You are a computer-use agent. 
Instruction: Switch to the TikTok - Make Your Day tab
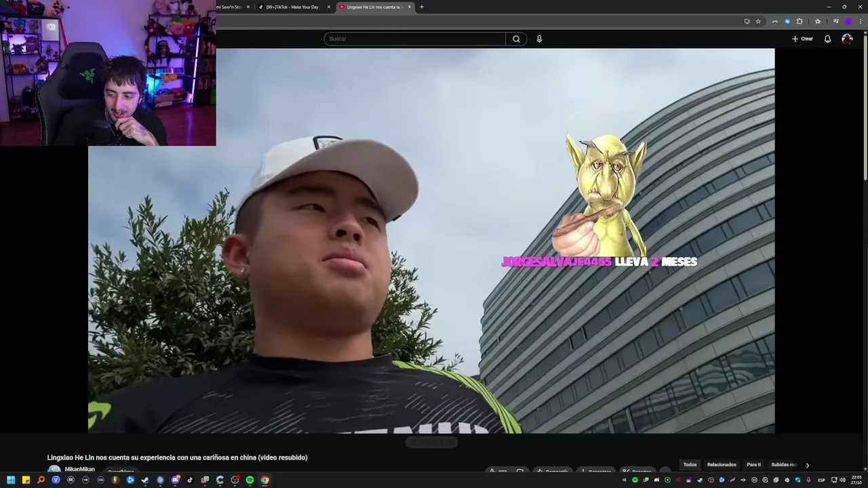point(293,7)
